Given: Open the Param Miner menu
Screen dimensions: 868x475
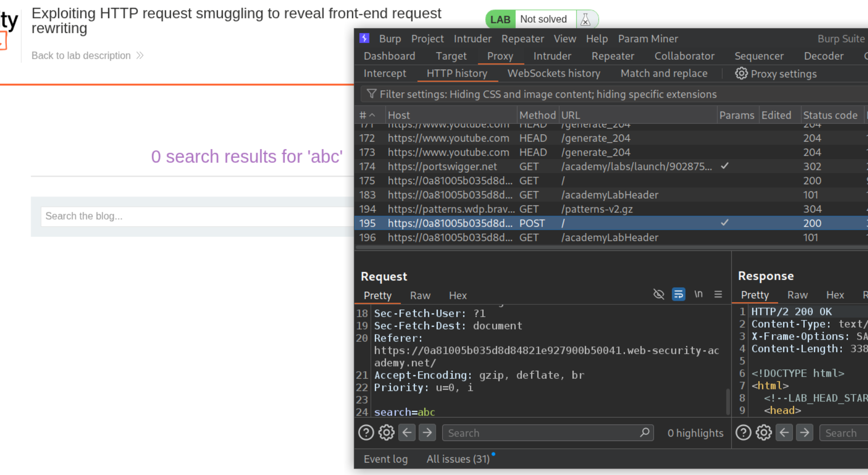Looking at the screenshot, I should point(648,39).
